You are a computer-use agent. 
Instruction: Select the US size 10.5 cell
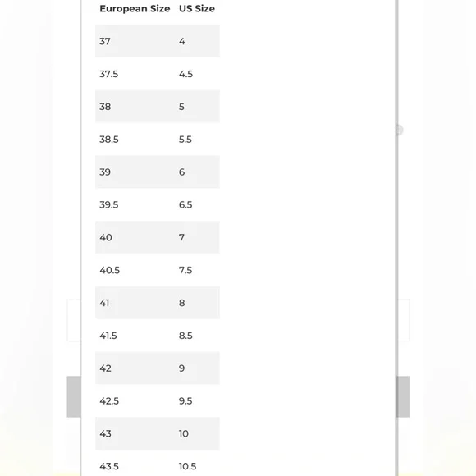tap(187, 466)
